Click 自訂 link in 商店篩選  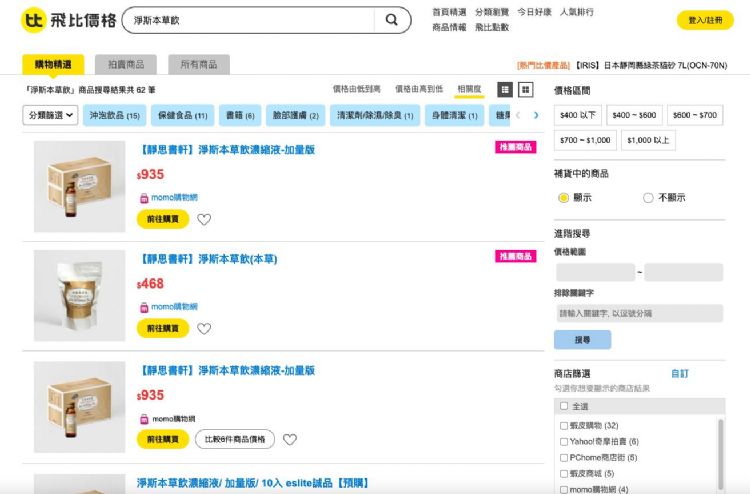pyautogui.click(x=680, y=373)
